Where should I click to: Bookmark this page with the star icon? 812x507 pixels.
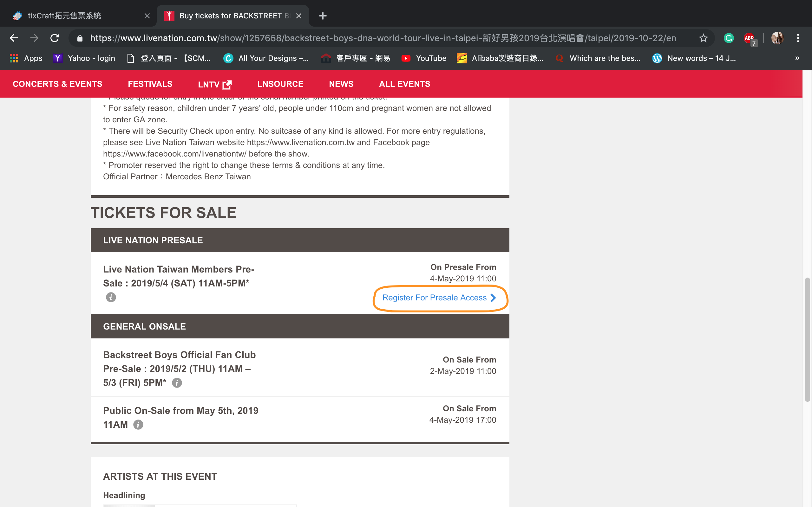[703, 38]
